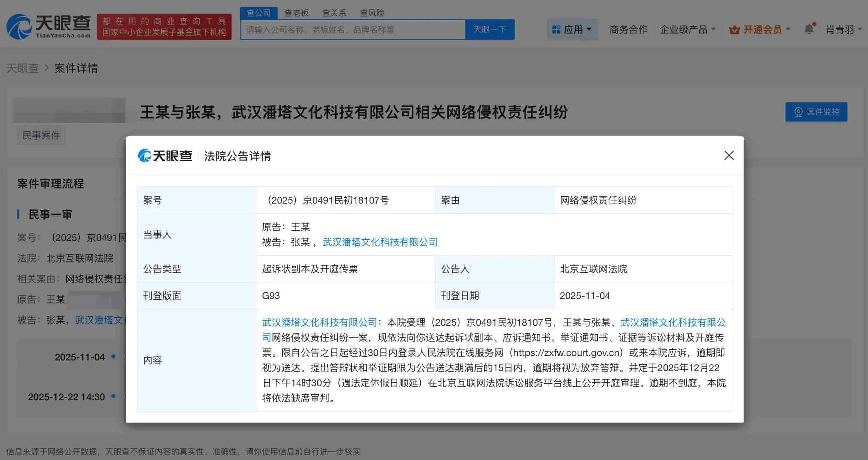Click the crown icon on 开通会员

coord(735,30)
